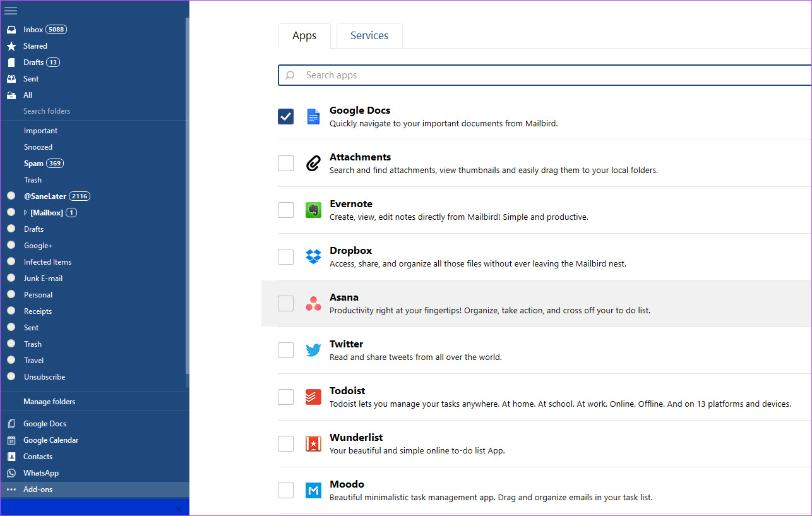Click the Dropbox app icon
This screenshot has height=516, width=812.
(313, 257)
